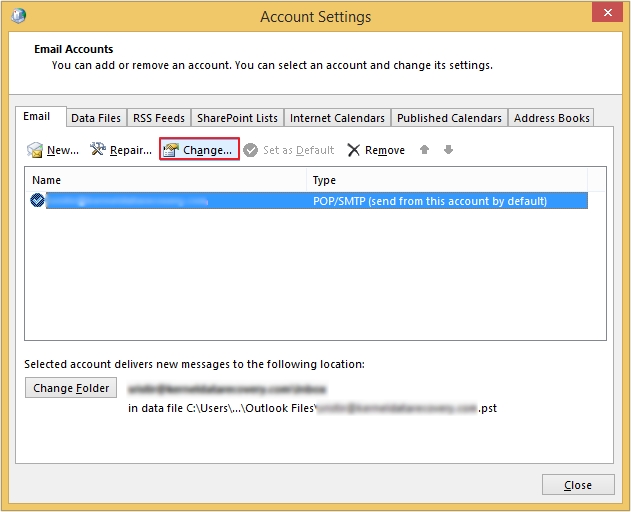Click the default account checkmark icon in list

pyautogui.click(x=37, y=200)
